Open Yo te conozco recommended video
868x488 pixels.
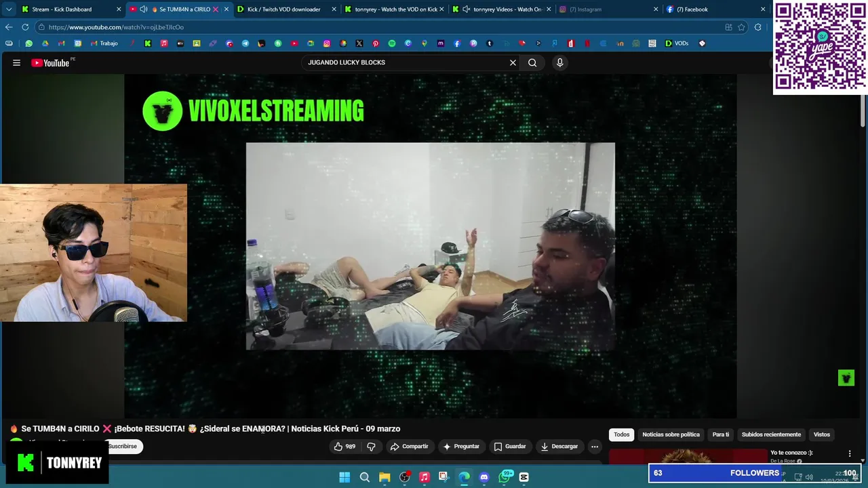click(x=791, y=453)
